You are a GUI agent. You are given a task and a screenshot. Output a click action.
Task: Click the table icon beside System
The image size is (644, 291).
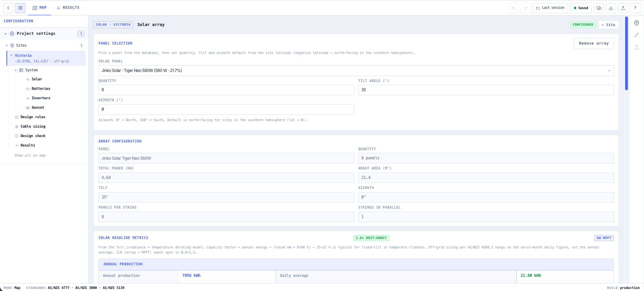21,70
